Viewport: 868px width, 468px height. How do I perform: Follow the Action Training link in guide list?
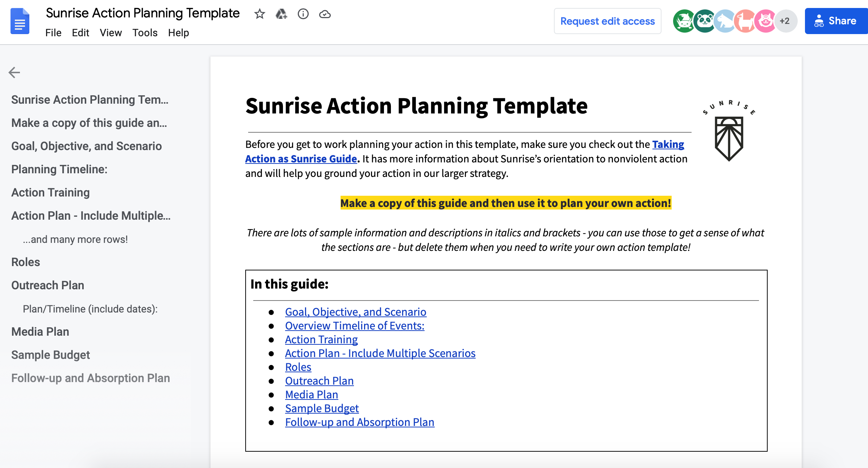coord(321,339)
